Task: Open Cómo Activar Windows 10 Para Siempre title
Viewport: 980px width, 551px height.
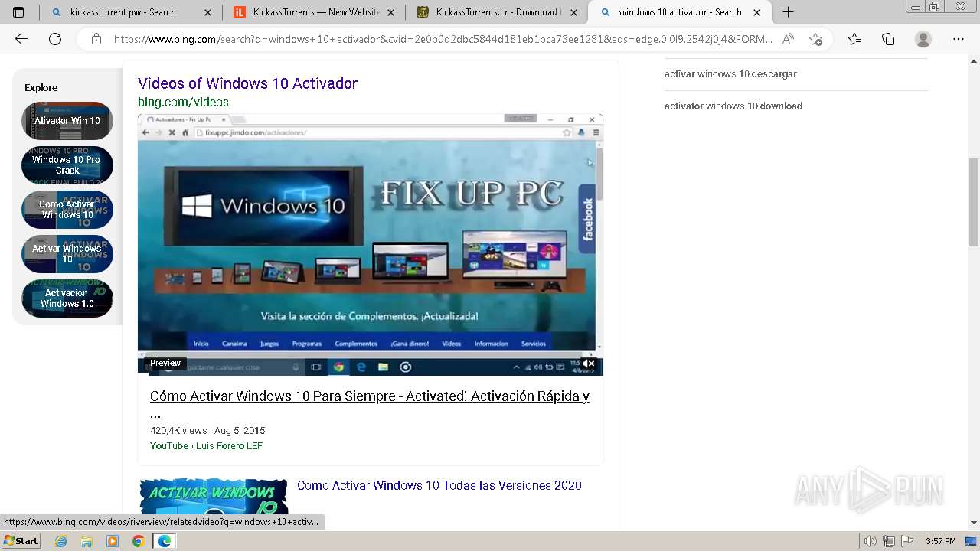Action: (370, 404)
